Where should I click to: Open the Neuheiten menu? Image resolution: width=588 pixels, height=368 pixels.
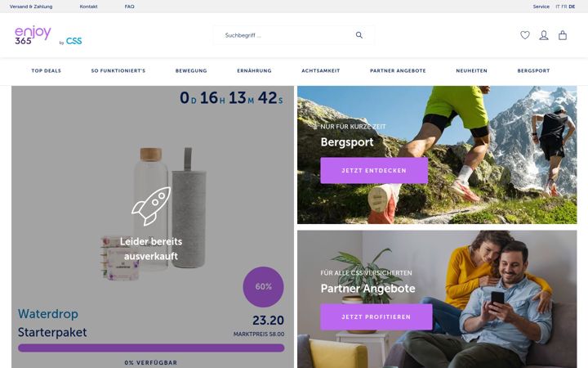point(471,70)
